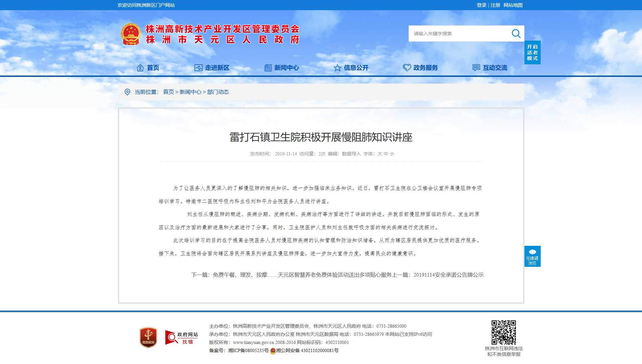Image resolution: width=642 pixels, height=364 pixels.
Task: Enable 开启适老模式 elderly-friendly mode
Action: click(532, 52)
